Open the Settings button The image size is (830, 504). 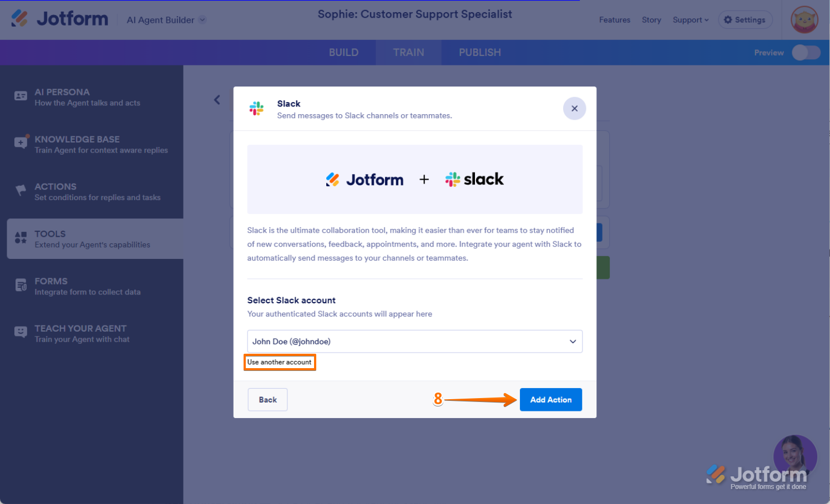coord(745,20)
